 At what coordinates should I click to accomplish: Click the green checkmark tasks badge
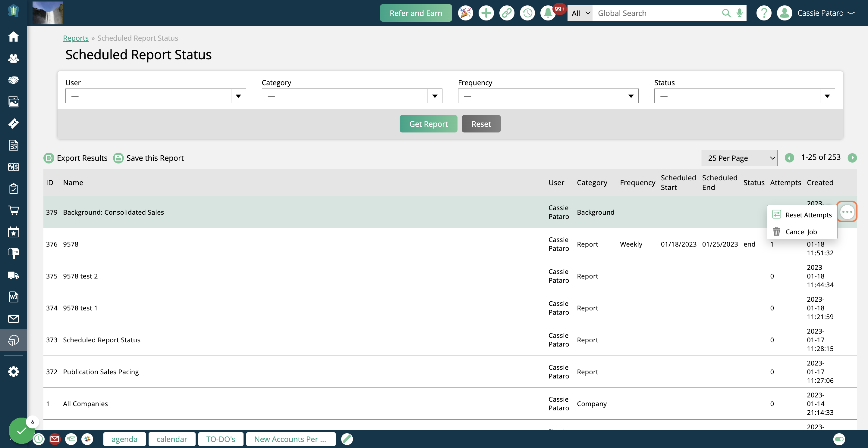[x=22, y=431]
